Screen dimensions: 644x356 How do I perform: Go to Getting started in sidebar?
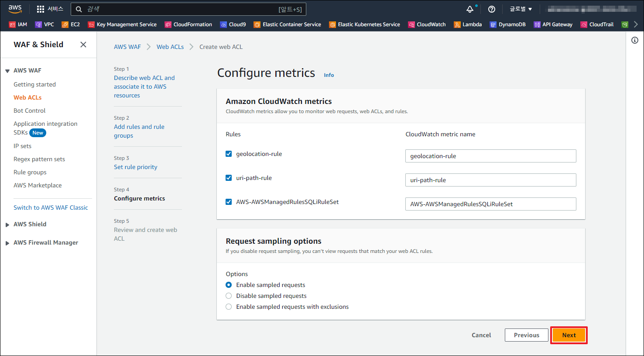34,84
